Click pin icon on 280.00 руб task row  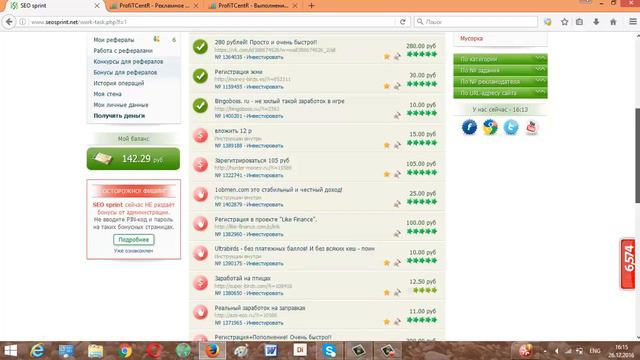[397, 56]
